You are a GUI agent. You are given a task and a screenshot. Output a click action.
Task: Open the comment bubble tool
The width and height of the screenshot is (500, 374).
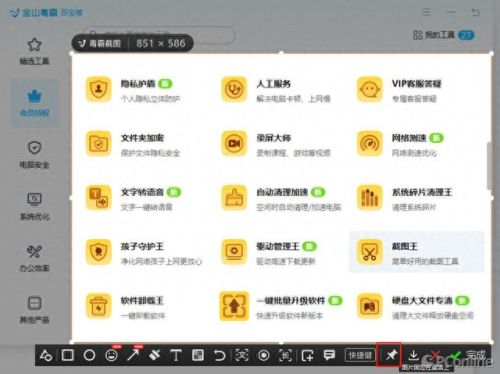pos(329,355)
